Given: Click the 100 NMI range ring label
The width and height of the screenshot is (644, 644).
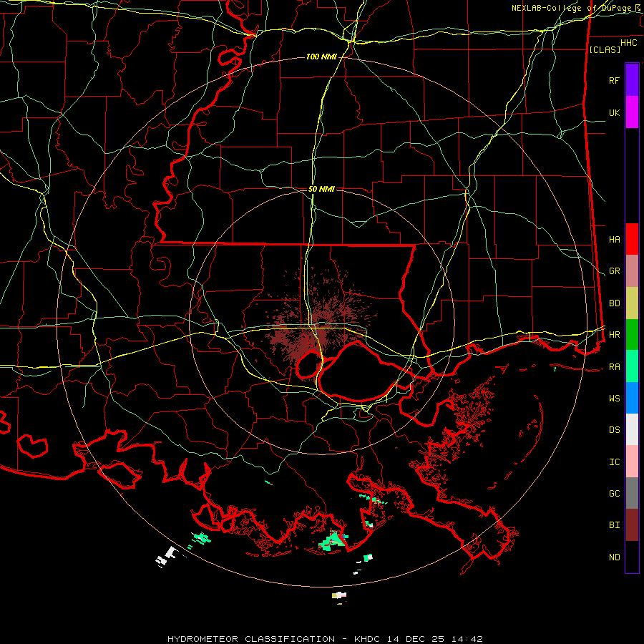Looking at the screenshot, I should point(321,57).
